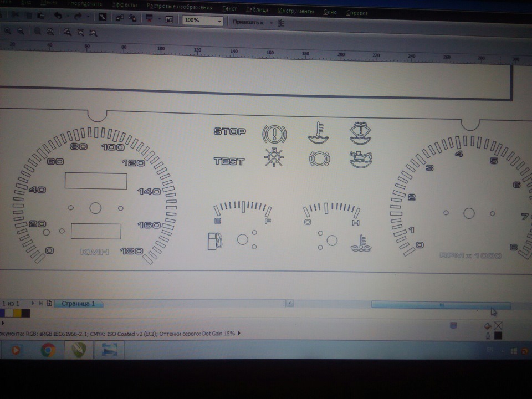Toggle the Zoom Out magnifier tool
The height and width of the screenshot is (399, 532).
click(20, 32)
